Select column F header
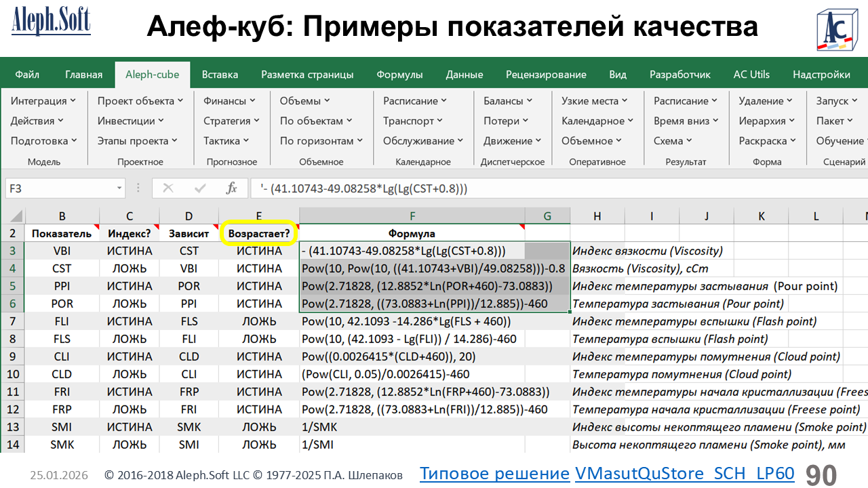This screenshot has width=868, height=488. pyautogui.click(x=412, y=216)
